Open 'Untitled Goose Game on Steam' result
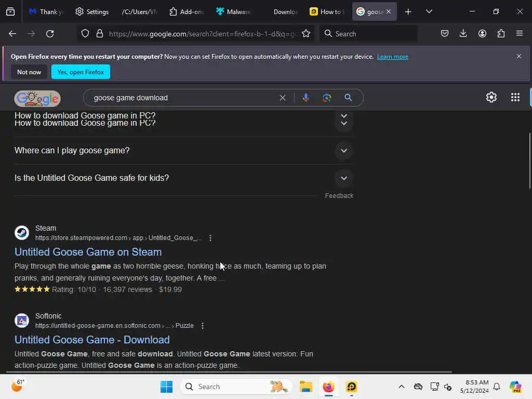The width and height of the screenshot is (532, 399). click(88, 252)
